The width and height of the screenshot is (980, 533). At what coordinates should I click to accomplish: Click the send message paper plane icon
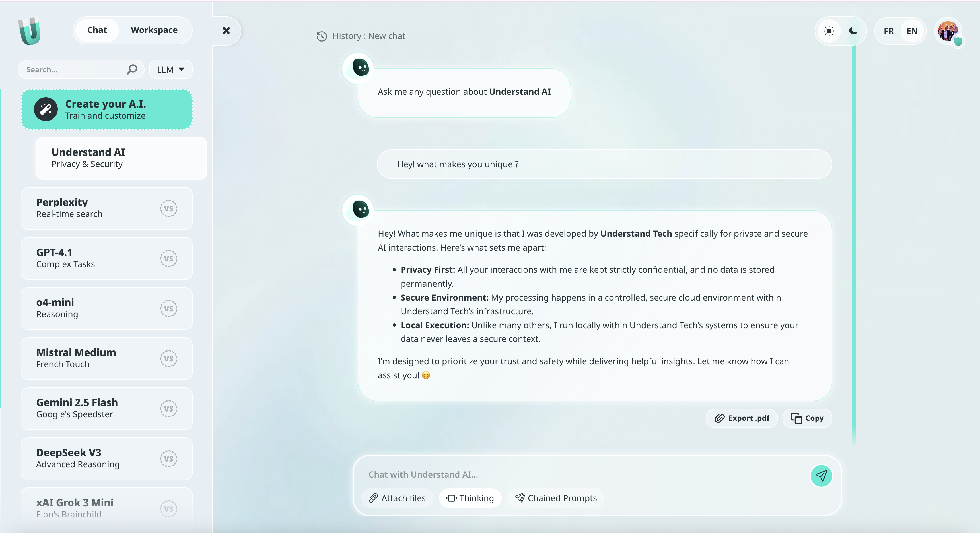[821, 476]
